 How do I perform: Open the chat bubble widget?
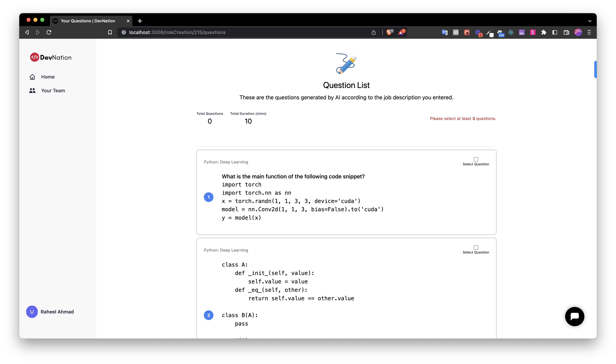575,316
